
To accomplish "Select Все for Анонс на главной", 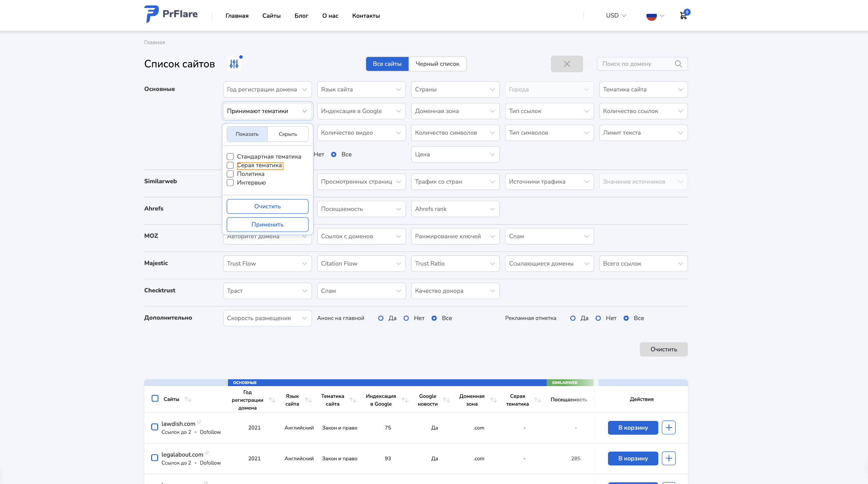I will tap(434, 318).
